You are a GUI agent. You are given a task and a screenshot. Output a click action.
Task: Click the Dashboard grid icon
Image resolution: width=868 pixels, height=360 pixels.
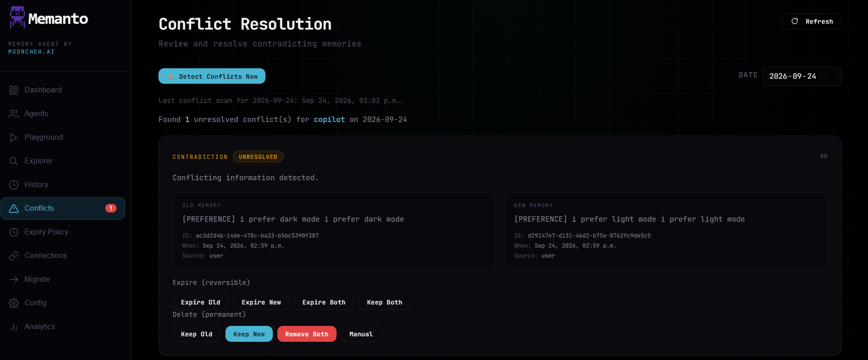pos(14,90)
